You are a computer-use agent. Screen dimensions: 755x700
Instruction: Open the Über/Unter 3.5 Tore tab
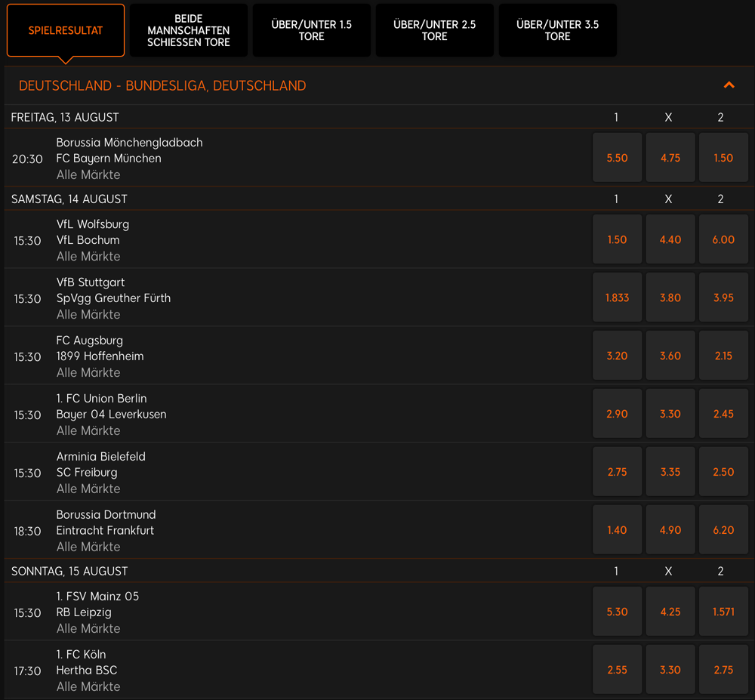[x=558, y=30]
